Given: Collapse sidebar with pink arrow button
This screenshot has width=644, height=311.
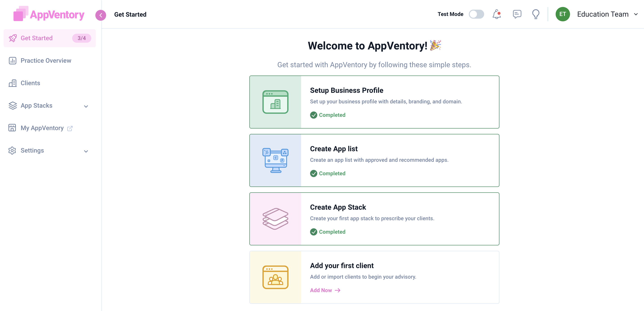Looking at the screenshot, I should click(x=101, y=15).
